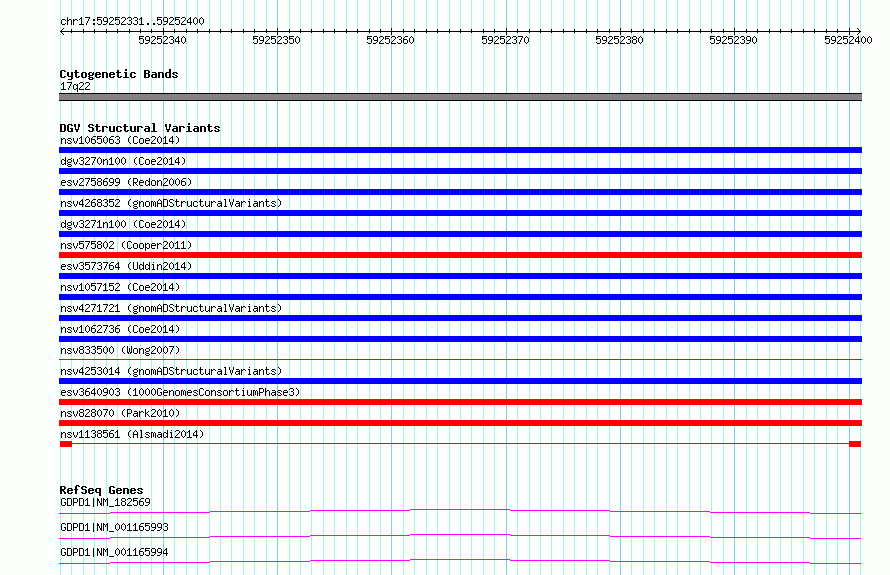Click left red block of nsv1138561
Viewport: 890px width, 575px height.
click(66, 444)
